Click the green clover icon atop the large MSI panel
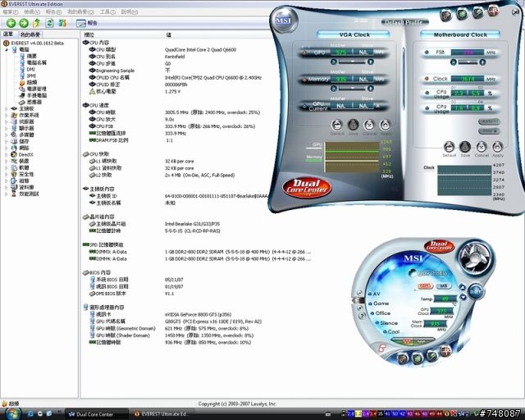 463,14
